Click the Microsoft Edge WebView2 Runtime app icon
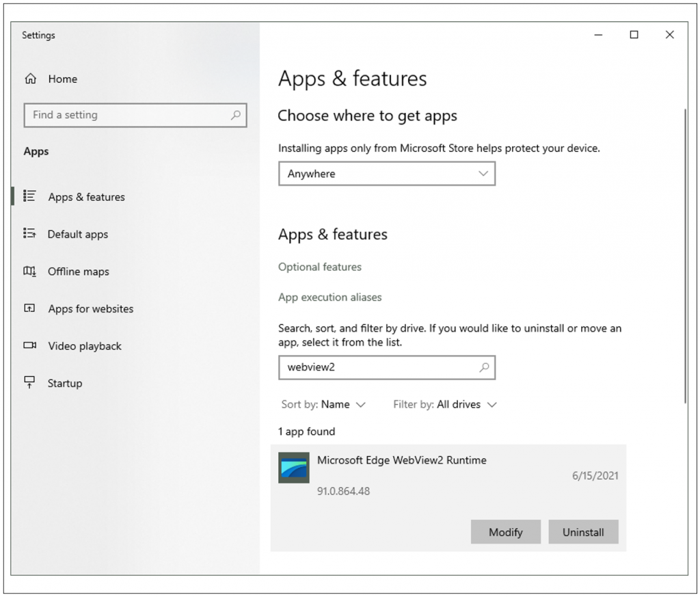 point(294,468)
